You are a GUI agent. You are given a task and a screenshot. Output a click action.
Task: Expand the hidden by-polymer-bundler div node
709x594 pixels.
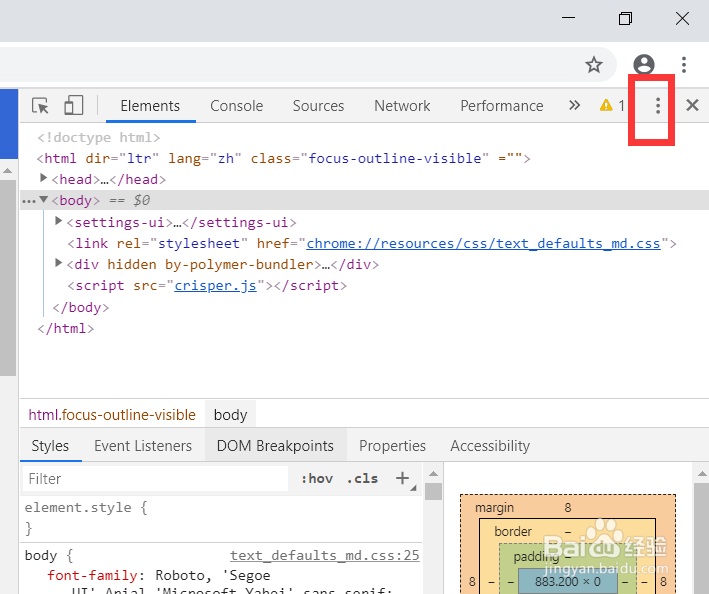tap(58, 263)
